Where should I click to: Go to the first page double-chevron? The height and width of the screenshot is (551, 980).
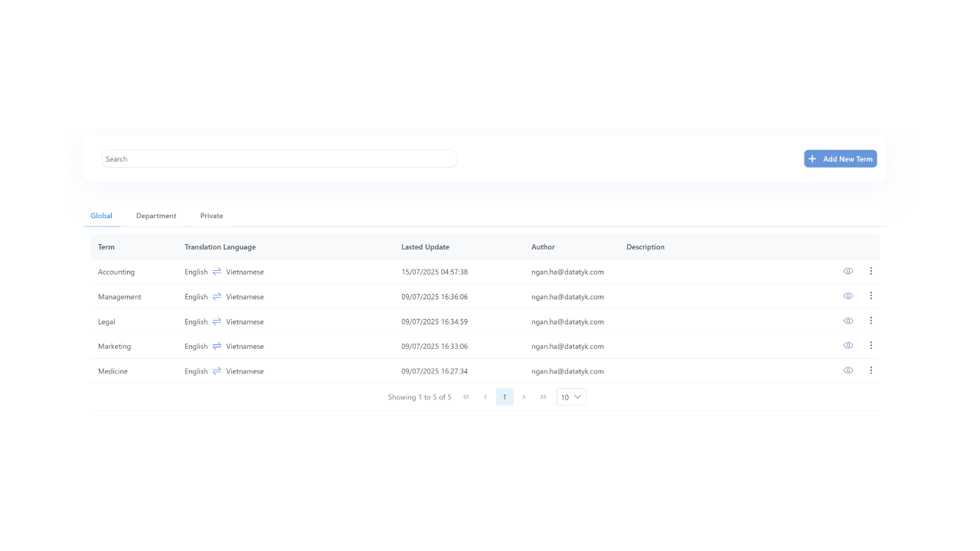click(x=466, y=397)
